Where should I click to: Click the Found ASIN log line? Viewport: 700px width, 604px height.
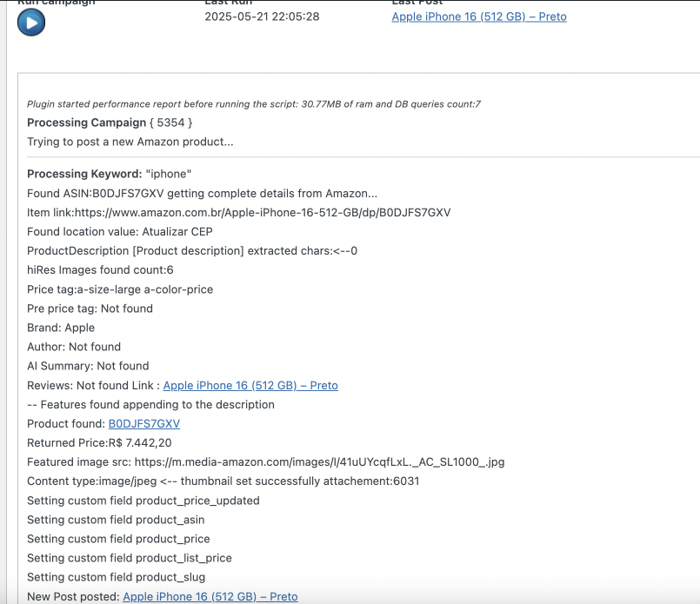point(202,193)
